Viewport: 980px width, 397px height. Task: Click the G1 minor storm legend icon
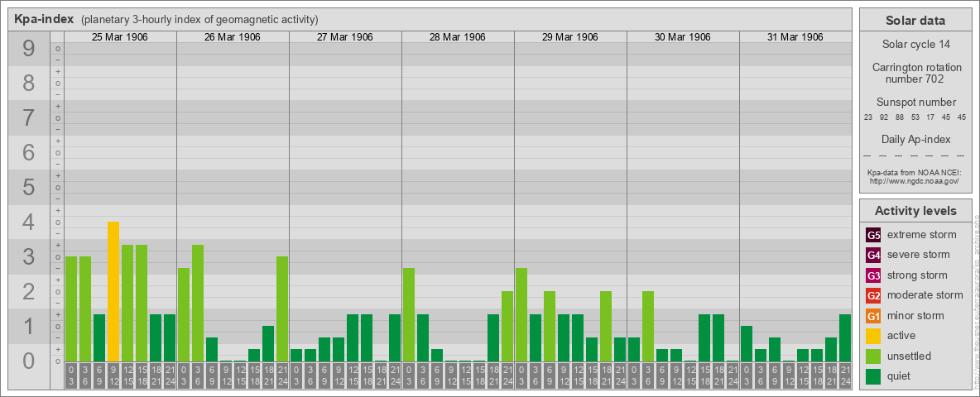(873, 316)
